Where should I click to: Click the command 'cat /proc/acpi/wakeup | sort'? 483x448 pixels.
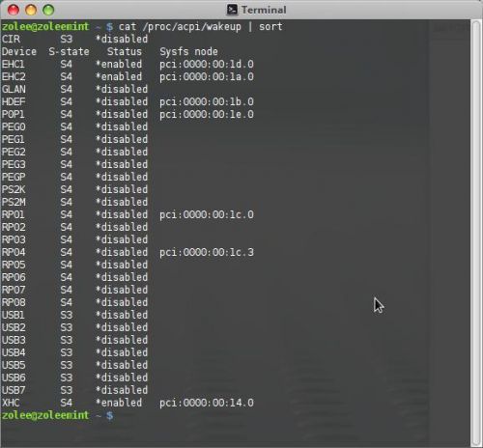click(200, 26)
